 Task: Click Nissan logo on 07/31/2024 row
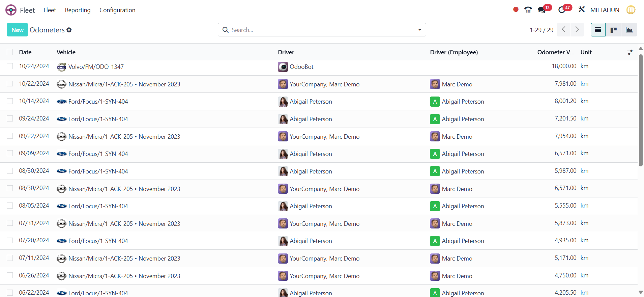(x=61, y=224)
